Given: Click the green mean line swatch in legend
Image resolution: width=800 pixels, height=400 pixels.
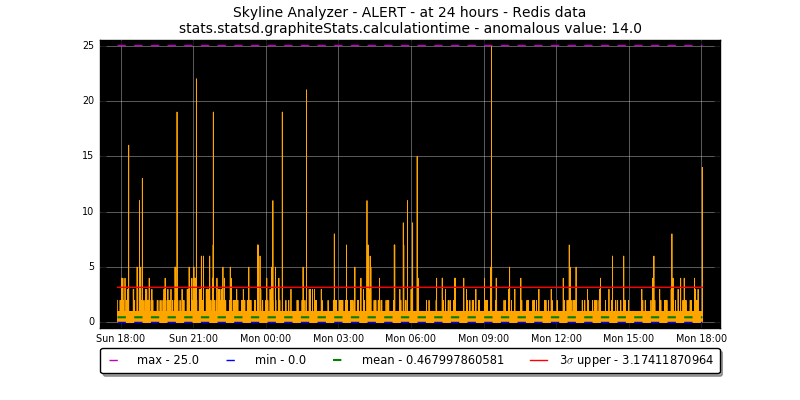Looking at the screenshot, I should pyautogui.click(x=338, y=361).
